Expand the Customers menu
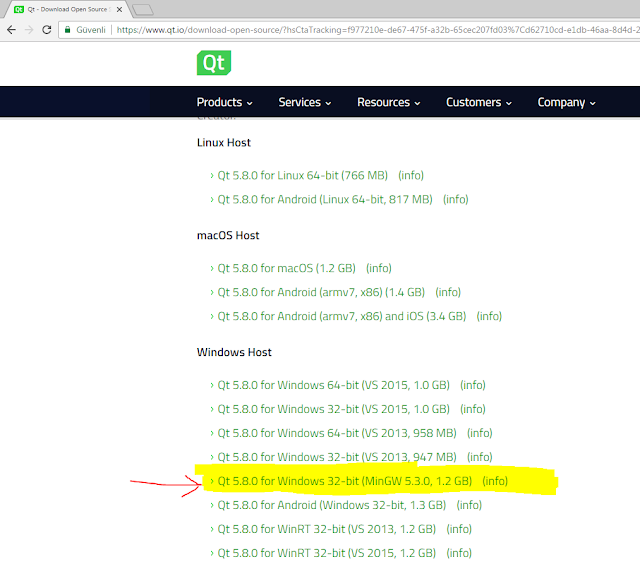Image resolution: width=640 pixels, height=569 pixels. [x=479, y=102]
